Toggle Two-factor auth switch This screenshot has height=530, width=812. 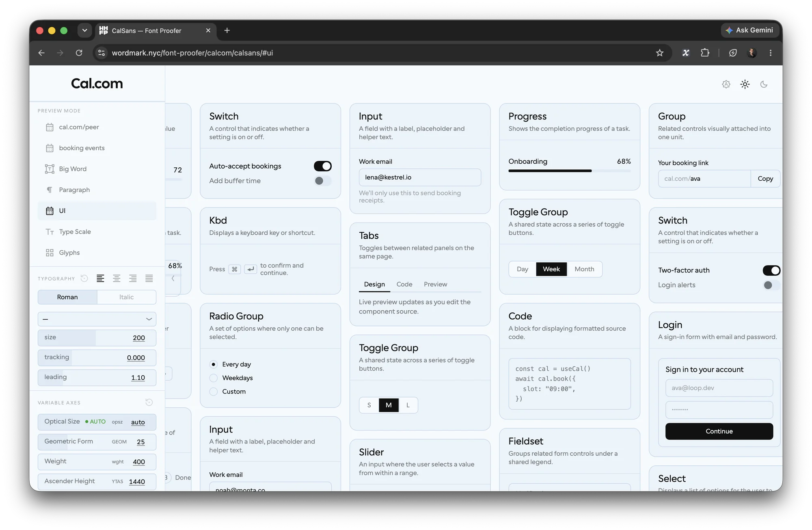tap(771, 270)
